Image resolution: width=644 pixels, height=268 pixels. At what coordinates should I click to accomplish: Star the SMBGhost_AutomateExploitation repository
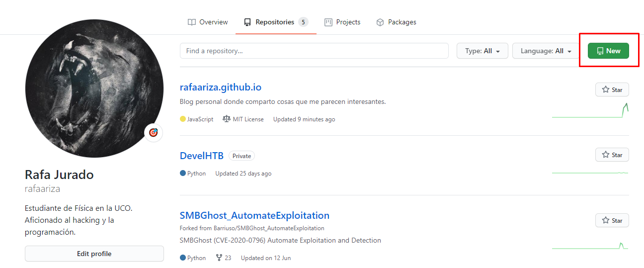click(x=612, y=220)
